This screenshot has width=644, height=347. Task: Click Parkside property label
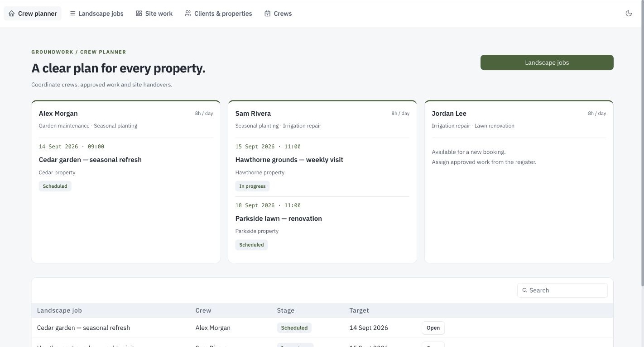pos(257,231)
